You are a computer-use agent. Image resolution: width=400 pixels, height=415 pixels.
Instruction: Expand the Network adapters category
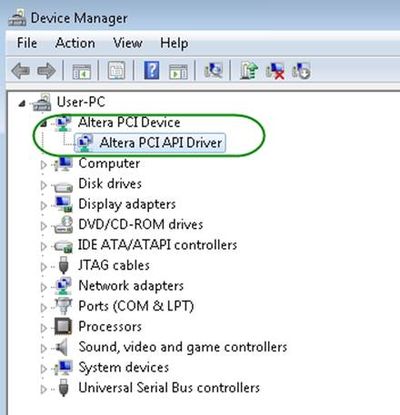pos(43,287)
